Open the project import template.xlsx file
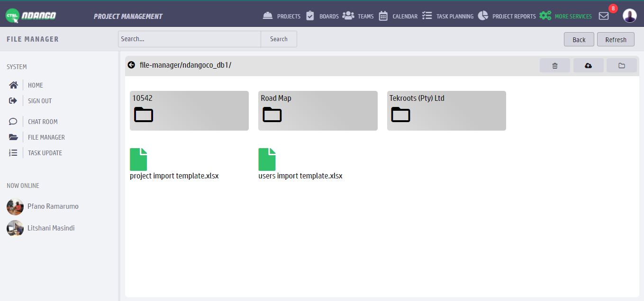This screenshot has height=301, width=644. click(138, 160)
